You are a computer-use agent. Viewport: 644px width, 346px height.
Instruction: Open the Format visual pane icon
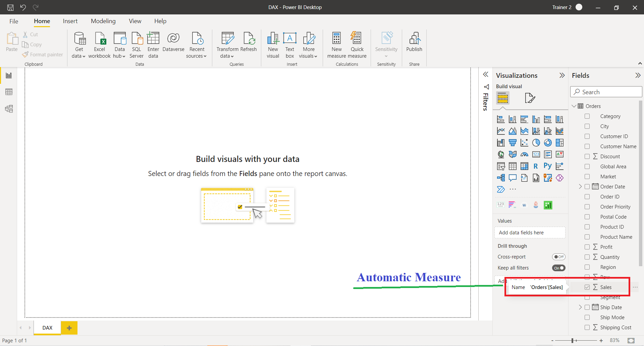530,98
